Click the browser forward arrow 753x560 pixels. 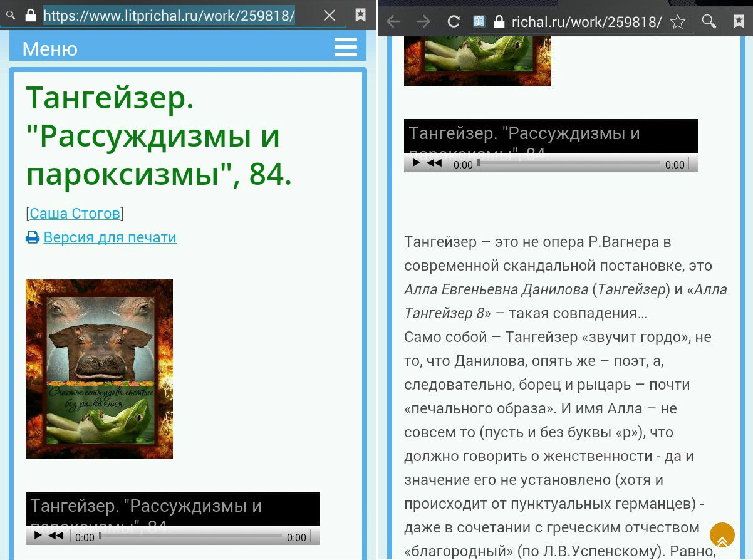[x=423, y=22]
